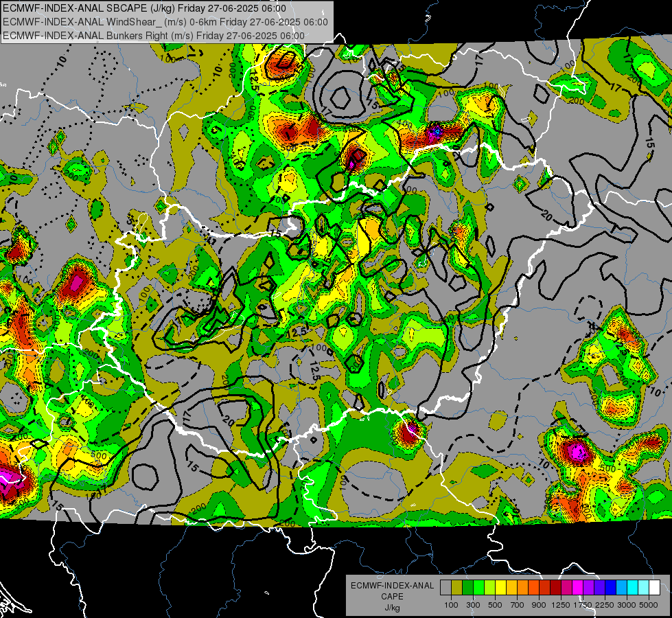Select the amber legend swatch
This screenshot has height=618, width=672.
click(x=511, y=588)
